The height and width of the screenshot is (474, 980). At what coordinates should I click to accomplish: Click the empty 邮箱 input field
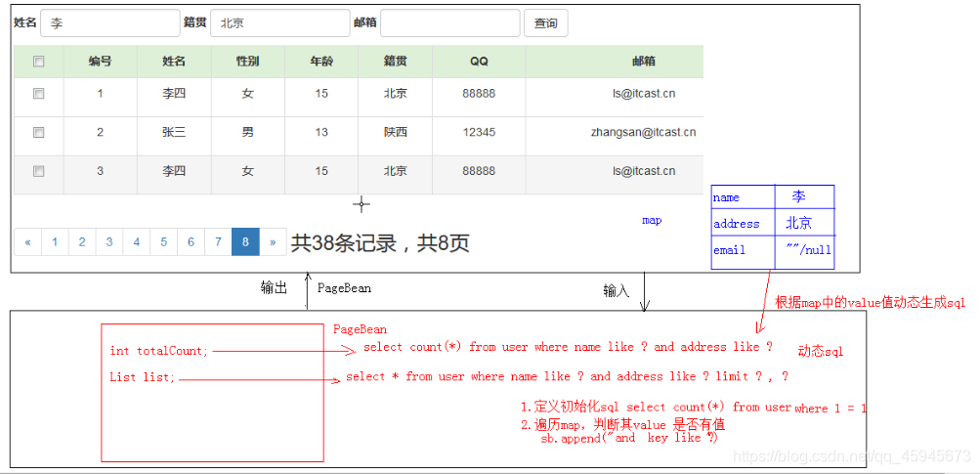[450, 23]
